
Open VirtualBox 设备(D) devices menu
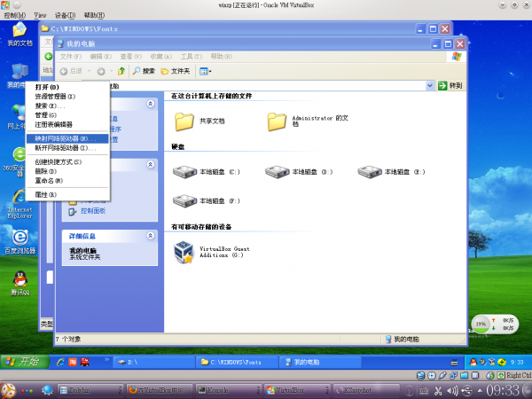(65, 15)
